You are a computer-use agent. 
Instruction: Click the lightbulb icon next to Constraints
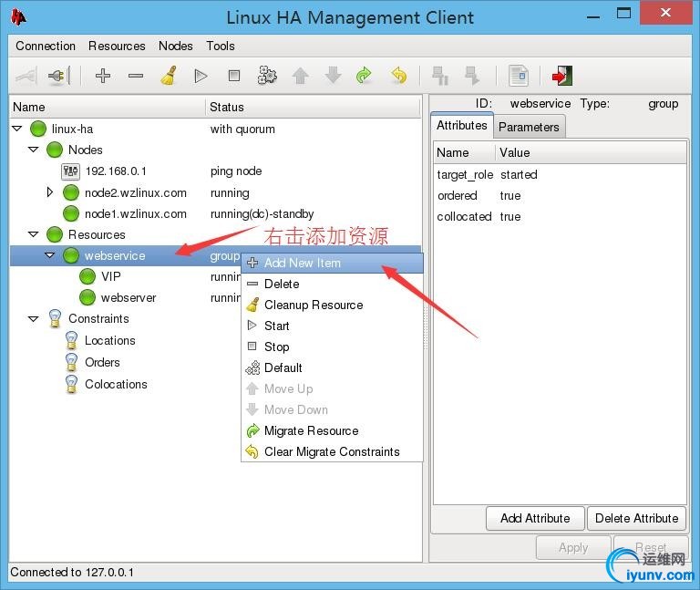click(55, 319)
